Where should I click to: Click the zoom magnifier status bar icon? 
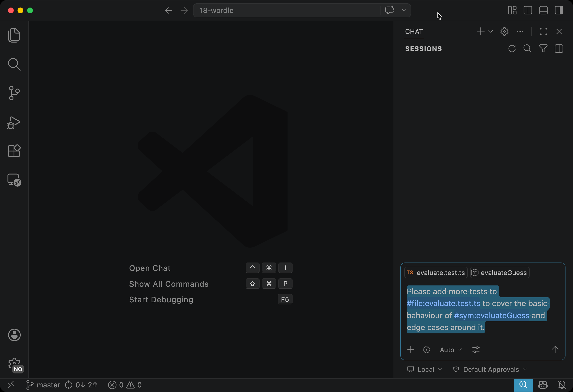523,385
